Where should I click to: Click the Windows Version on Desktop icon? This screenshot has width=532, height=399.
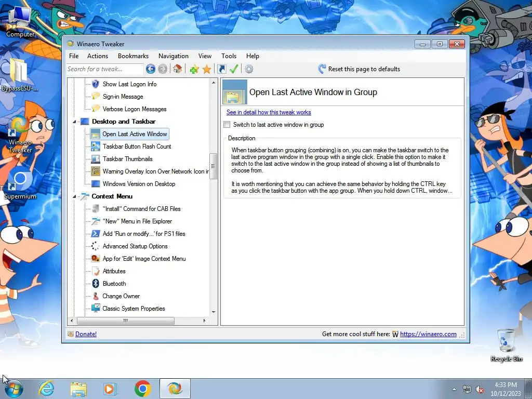click(96, 184)
